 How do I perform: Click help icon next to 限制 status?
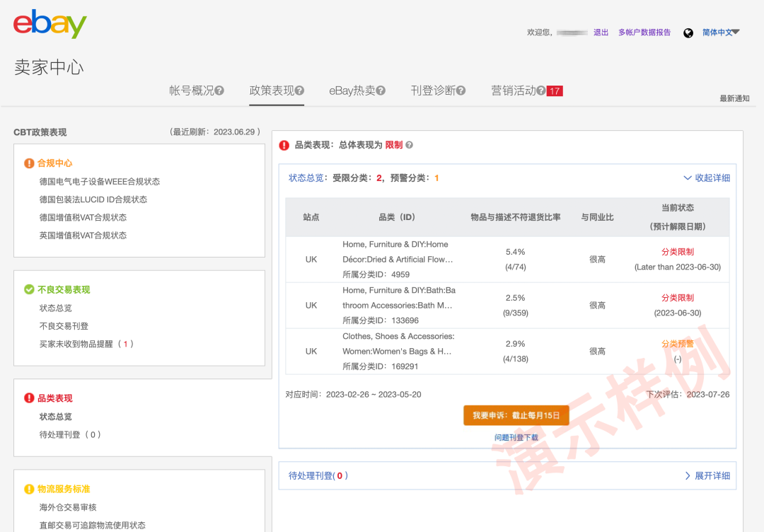point(409,145)
